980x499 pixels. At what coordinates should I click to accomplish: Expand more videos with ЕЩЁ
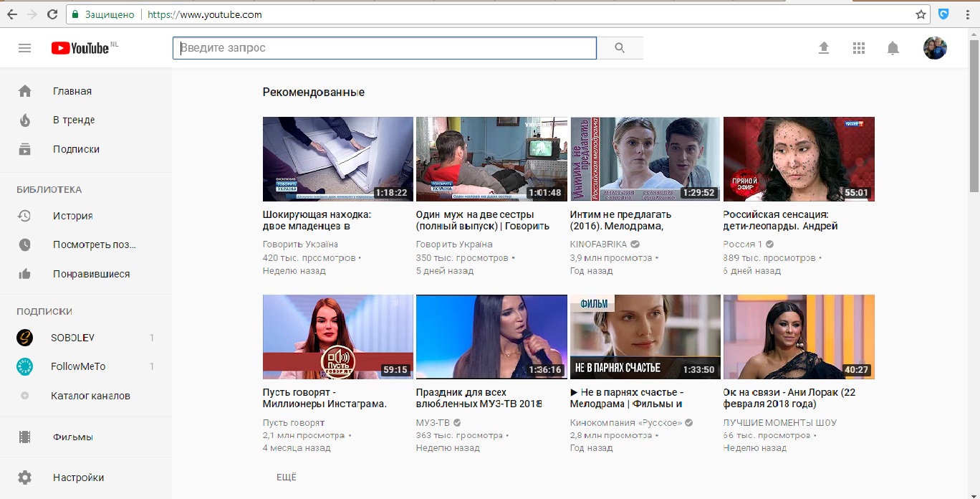287,477
